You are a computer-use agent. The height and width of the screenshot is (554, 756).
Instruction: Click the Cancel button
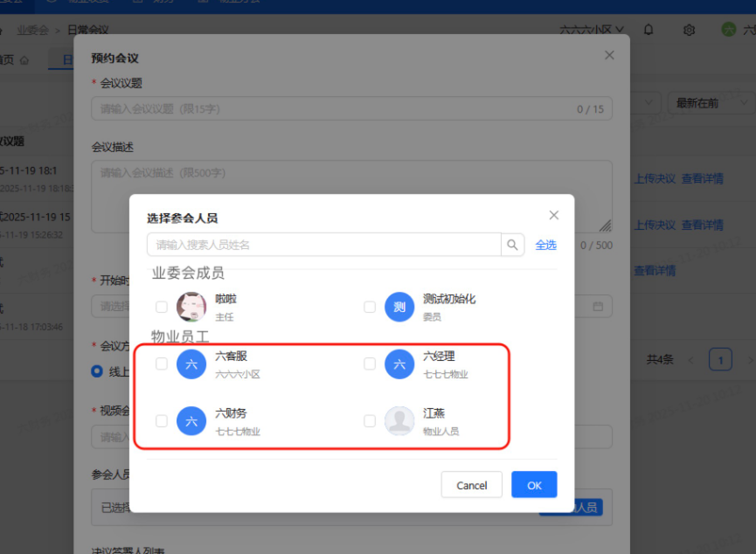click(472, 485)
